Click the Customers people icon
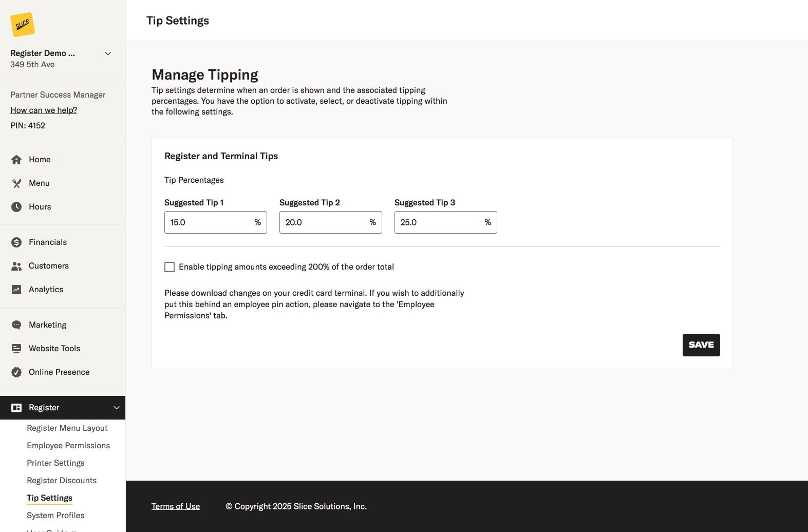The image size is (808, 532). [16, 266]
